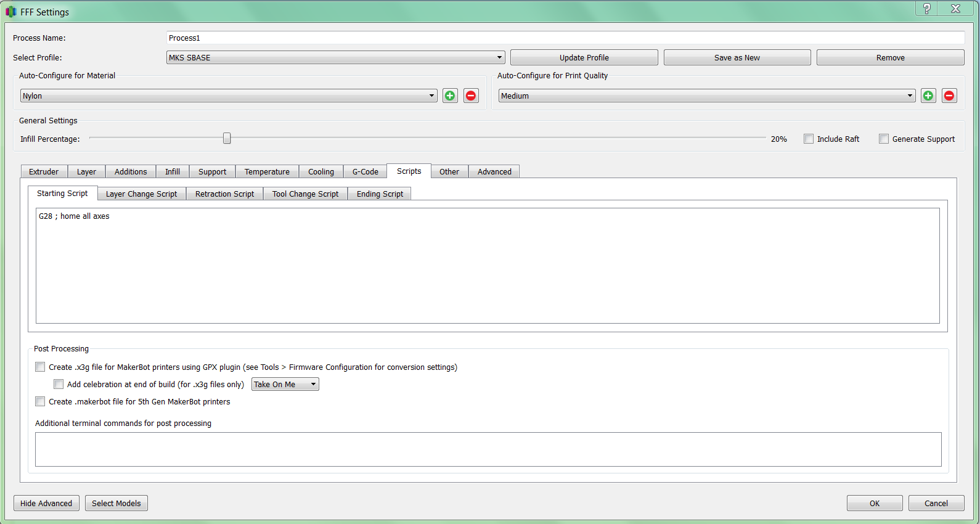Image resolution: width=980 pixels, height=524 pixels.
Task: Click the Remove profile button
Action: (x=891, y=57)
